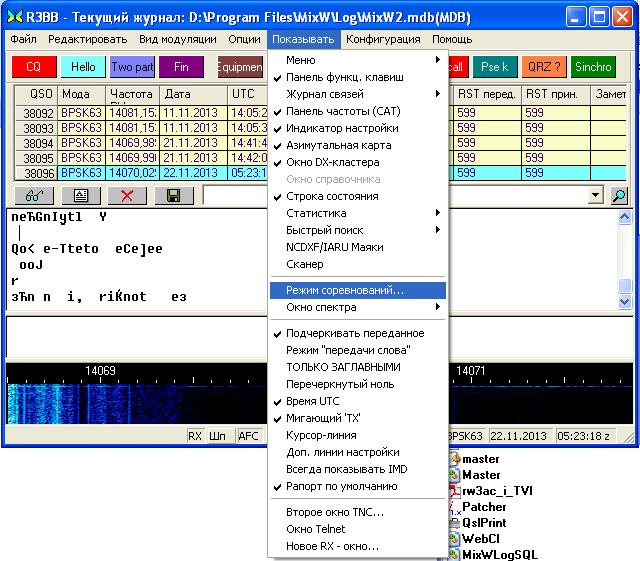Viewport: 640px width, 561px height.
Task: Click the floppy disk save icon
Action: click(x=173, y=195)
